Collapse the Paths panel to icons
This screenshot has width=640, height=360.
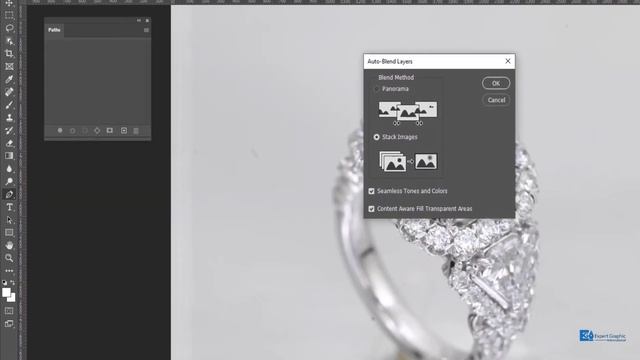click(x=139, y=20)
